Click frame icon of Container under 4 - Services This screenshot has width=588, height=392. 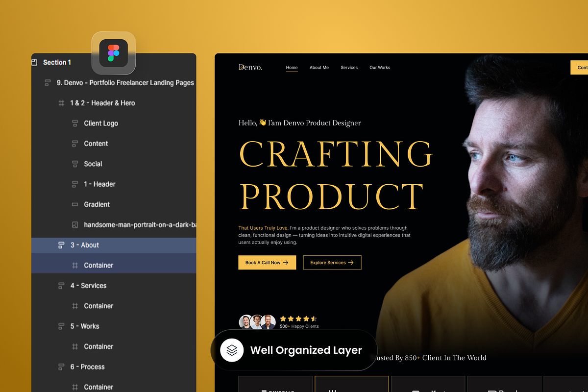coord(75,306)
